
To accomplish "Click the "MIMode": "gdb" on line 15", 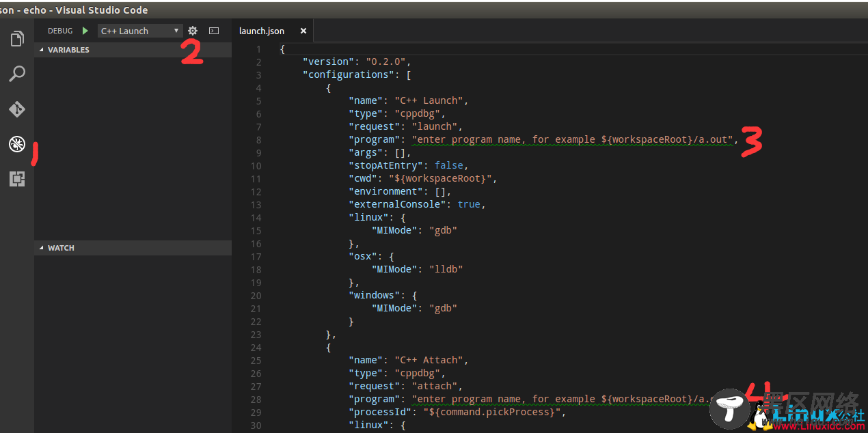I will (414, 230).
